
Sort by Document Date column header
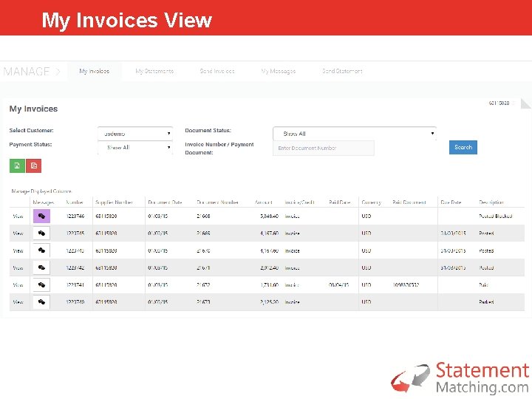166,202
